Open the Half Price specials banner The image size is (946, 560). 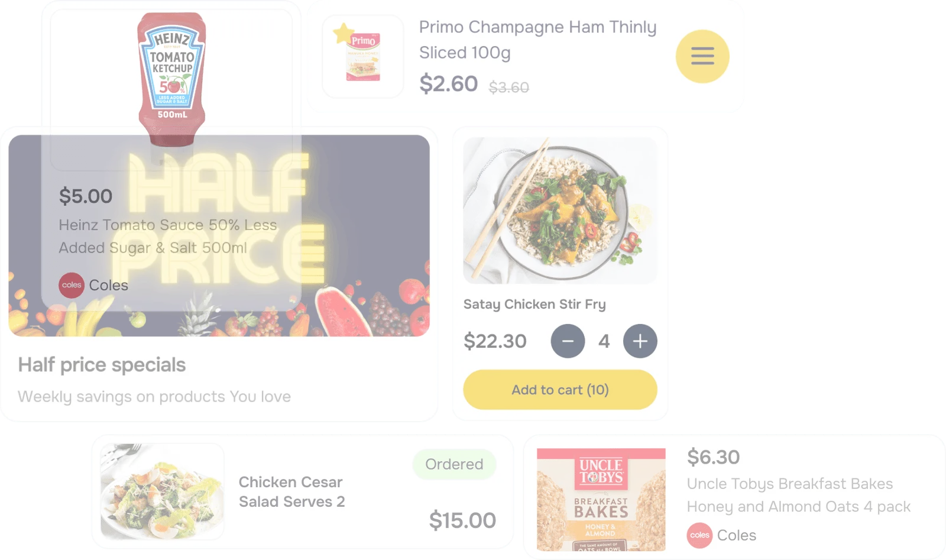coord(219,236)
